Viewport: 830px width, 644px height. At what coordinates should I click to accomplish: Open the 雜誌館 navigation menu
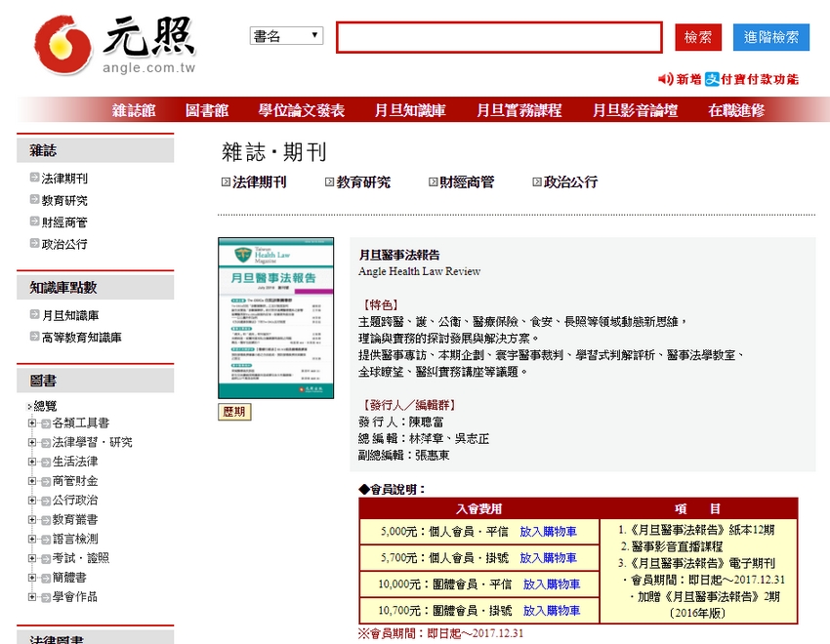tap(134, 110)
